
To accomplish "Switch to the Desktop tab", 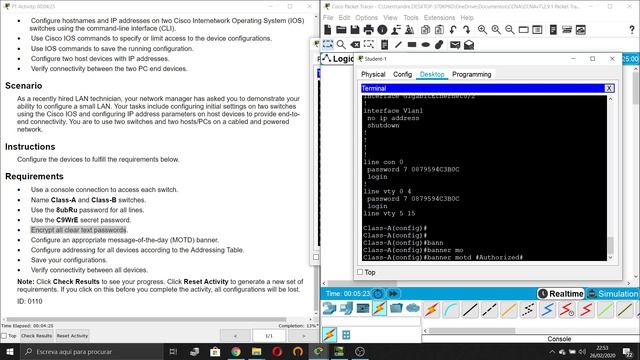I will click(x=432, y=74).
